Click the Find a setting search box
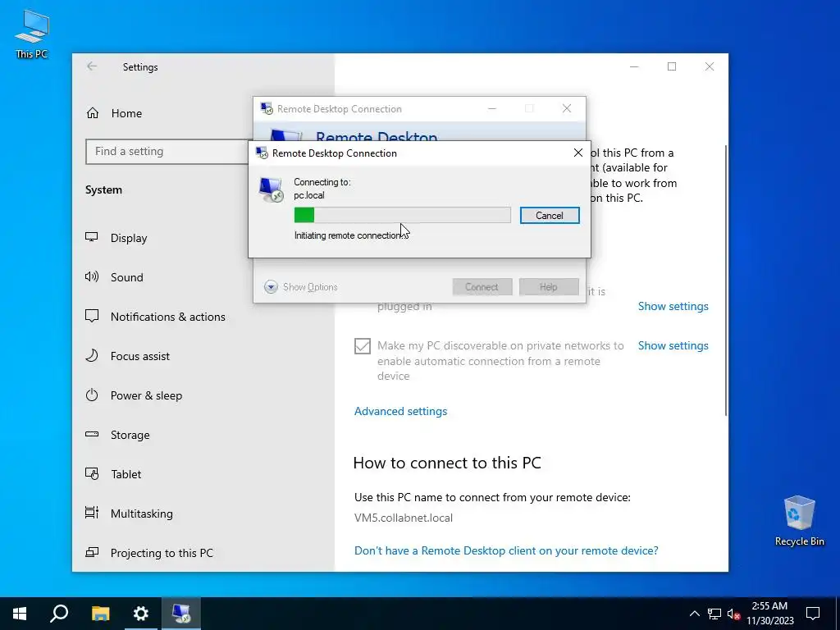The image size is (840, 630). coord(167,152)
